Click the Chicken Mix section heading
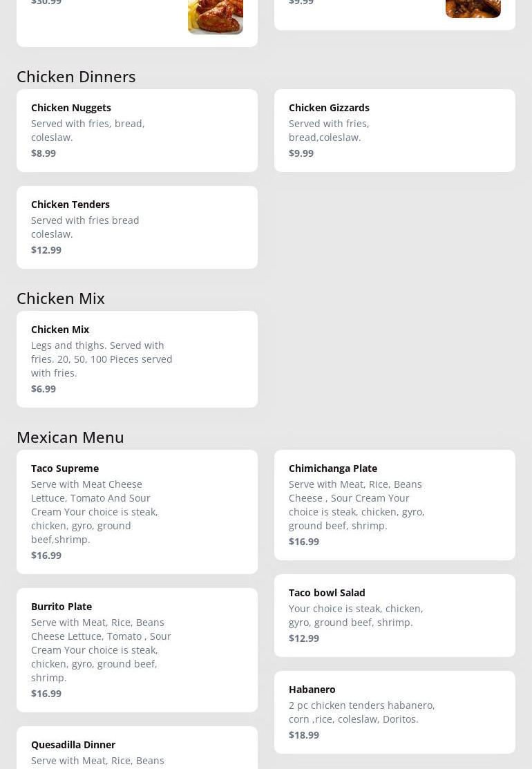This screenshot has height=769, width=532. pos(61,298)
